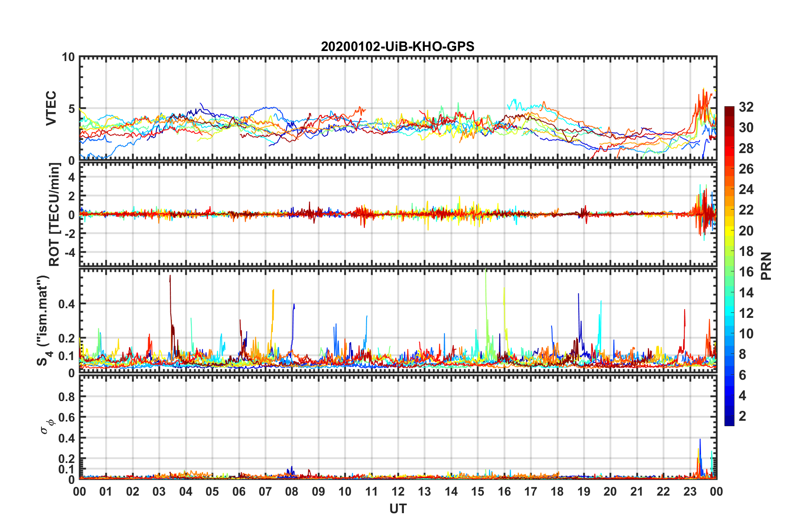Click the S4 ("ism.mat") axis label
The height and width of the screenshot is (532, 796).
[x=44, y=320]
